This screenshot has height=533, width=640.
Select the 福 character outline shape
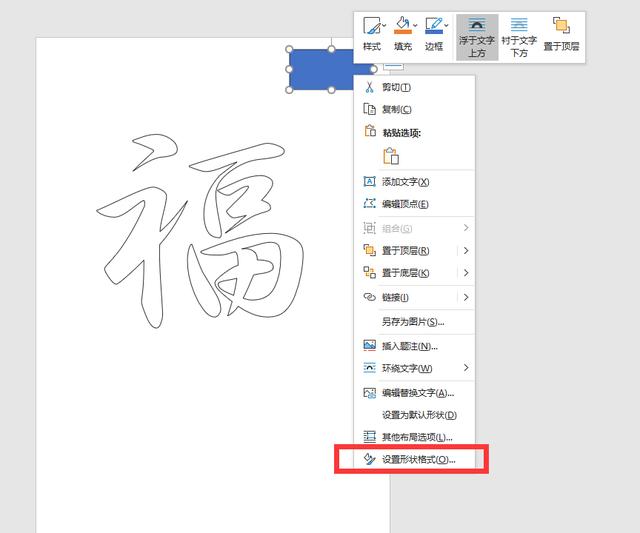click(x=201, y=231)
